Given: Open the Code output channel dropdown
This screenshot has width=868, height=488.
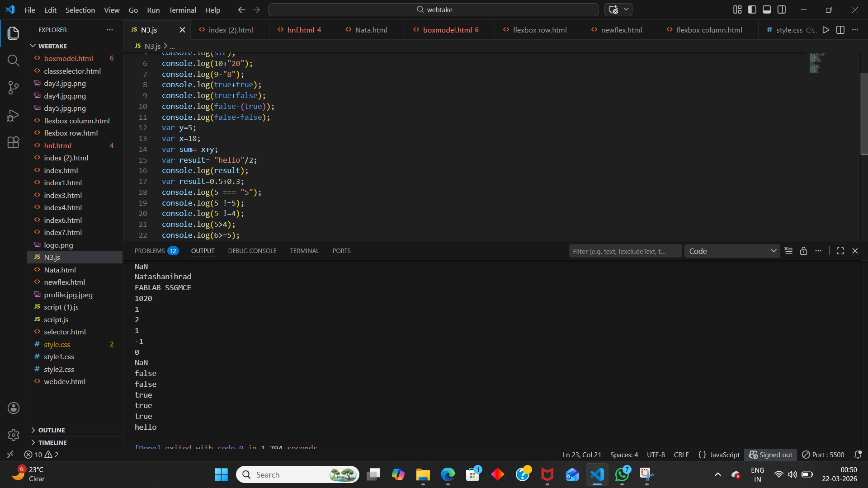Looking at the screenshot, I should [732, 251].
